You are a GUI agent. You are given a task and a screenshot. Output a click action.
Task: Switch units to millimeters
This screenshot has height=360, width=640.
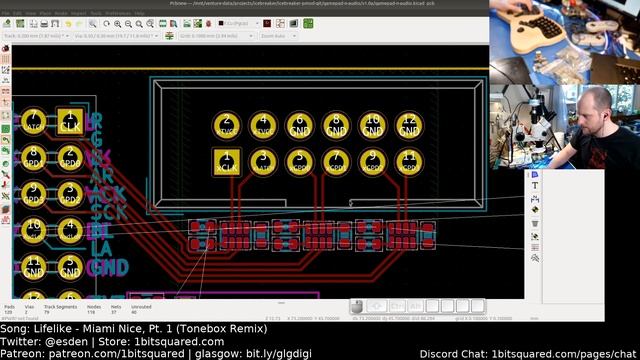[x=6, y=91]
